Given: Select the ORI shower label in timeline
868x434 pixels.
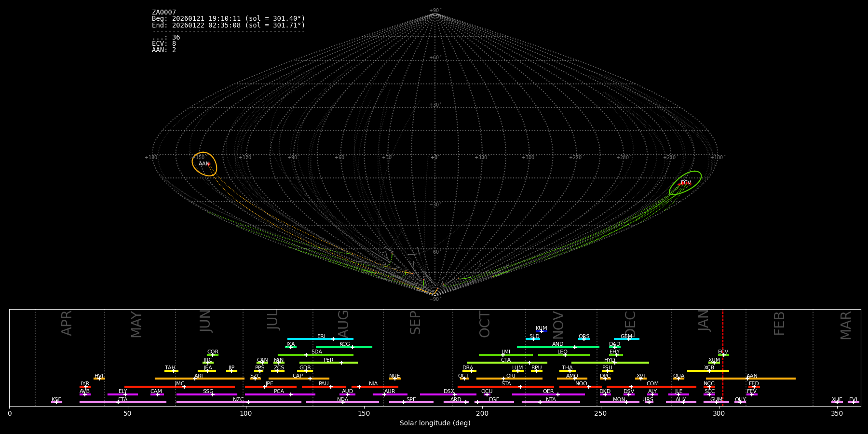Looking at the screenshot, I should click(511, 376).
